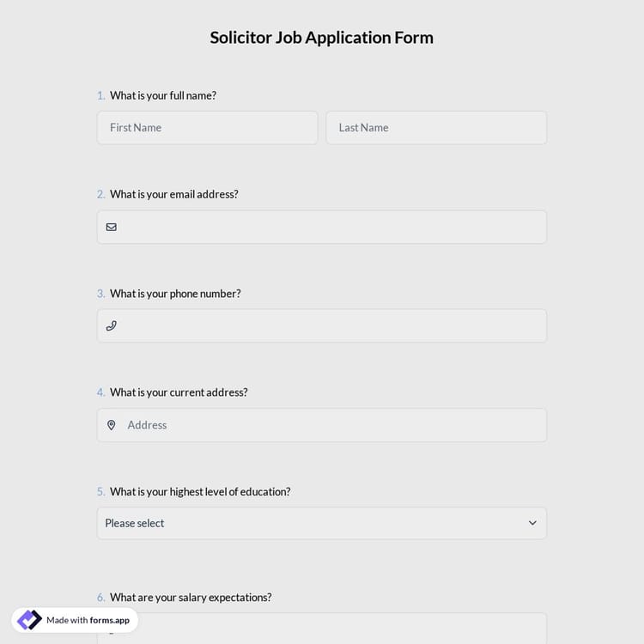The height and width of the screenshot is (644, 644).
Task: Click into the phone number text box
Action: click(x=331, y=325)
